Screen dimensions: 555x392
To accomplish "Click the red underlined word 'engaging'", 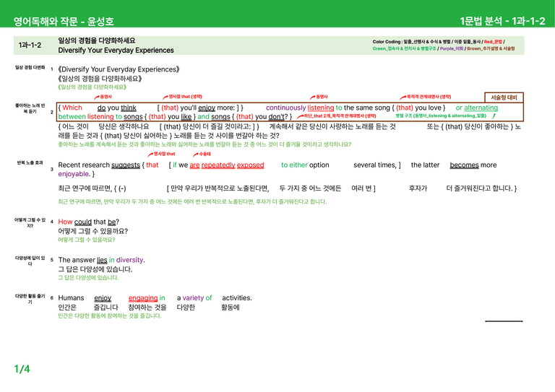I will 143,298.
